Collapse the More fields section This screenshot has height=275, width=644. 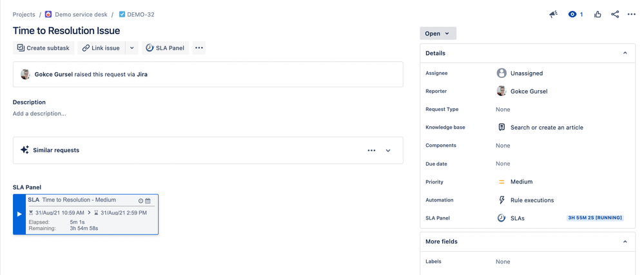click(625, 242)
